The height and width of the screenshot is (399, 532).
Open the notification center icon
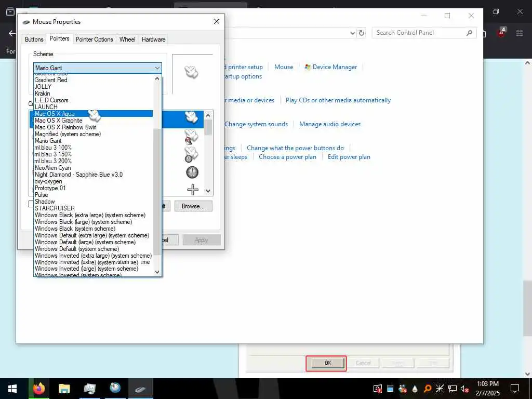pos(515,389)
